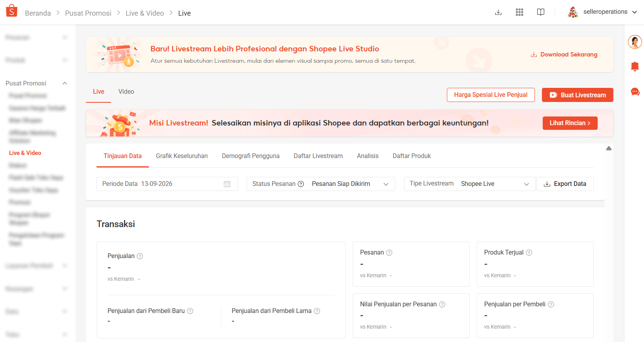Image resolution: width=644 pixels, height=342 pixels.
Task: Click the Export Data button
Action: coord(565,184)
